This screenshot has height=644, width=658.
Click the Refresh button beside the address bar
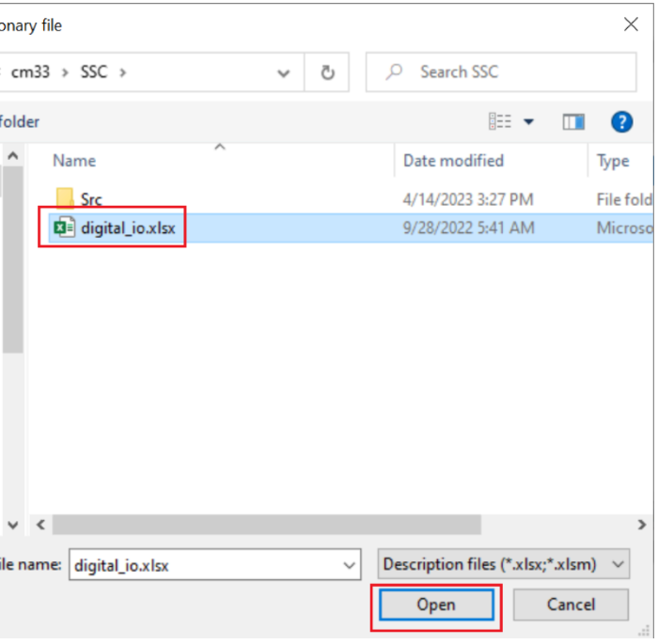(327, 72)
